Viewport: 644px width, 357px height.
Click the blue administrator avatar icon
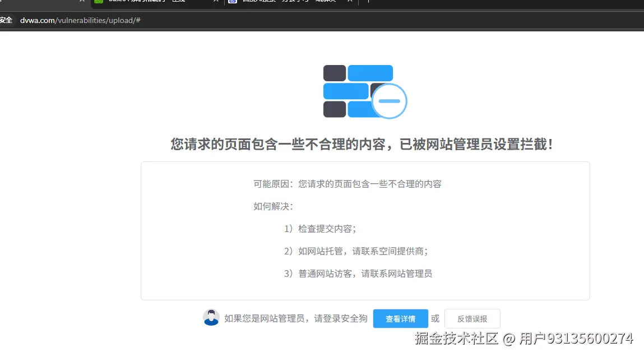211,317
